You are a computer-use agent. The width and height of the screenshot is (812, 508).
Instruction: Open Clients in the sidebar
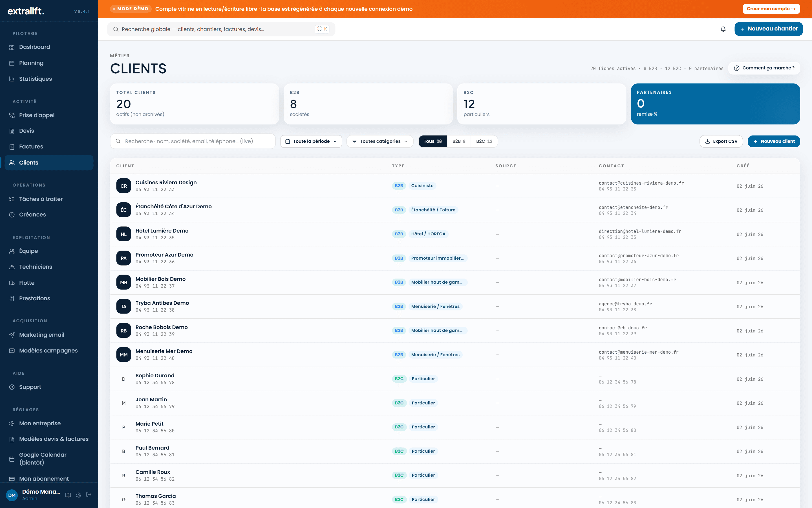(49, 163)
